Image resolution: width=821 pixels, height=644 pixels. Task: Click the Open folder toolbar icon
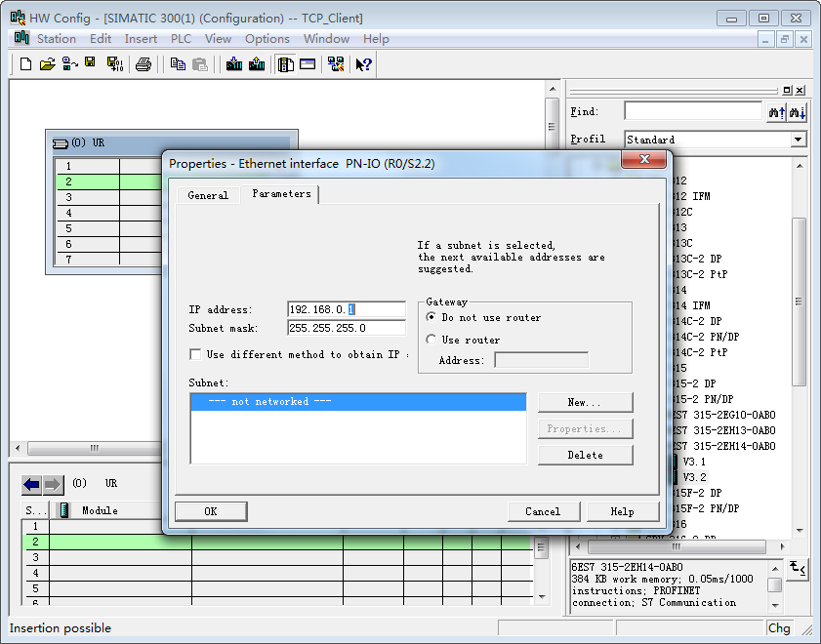(48, 64)
